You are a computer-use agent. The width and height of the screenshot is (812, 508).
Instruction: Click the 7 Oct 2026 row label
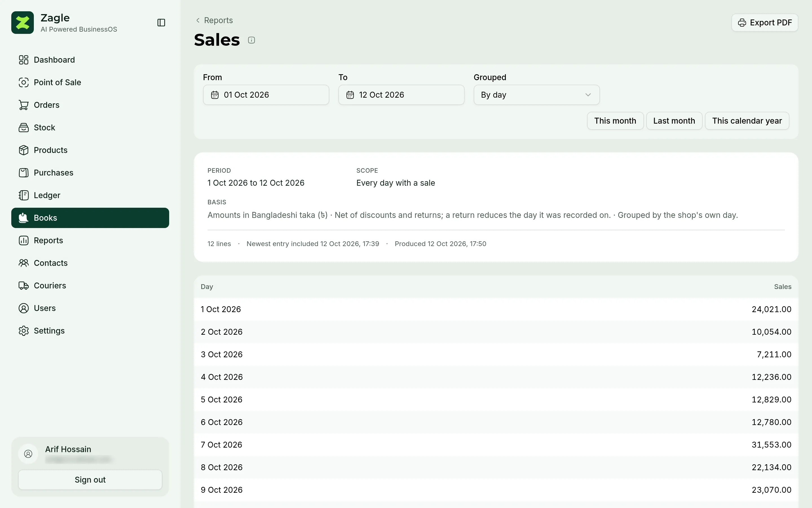click(221, 444)
